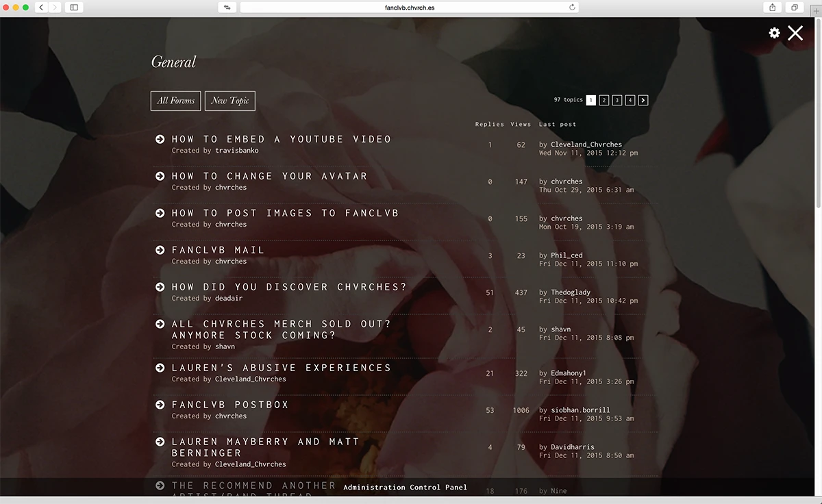Screen dimensions: 822x504
Task: Click arrow icon beside 'Lauren's Abusive Experiences'
Action: tap(160, 368)
